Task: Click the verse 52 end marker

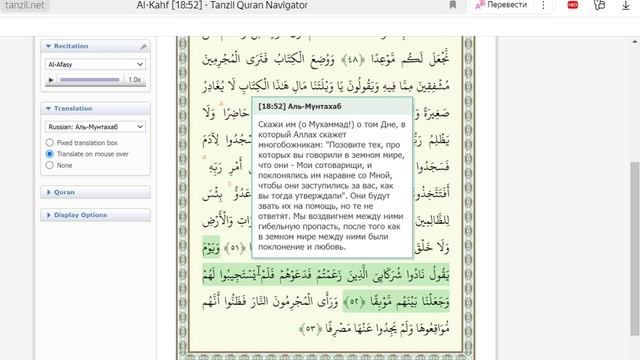Action: point(354,302)
